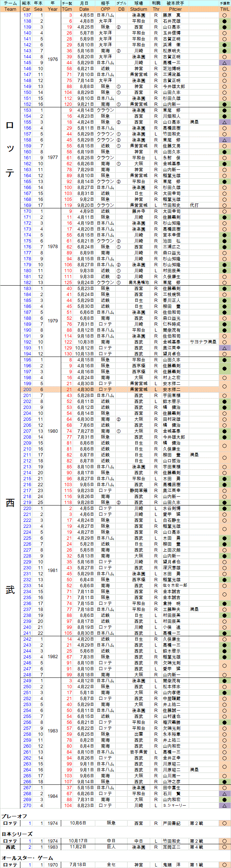Viewport: 231px width, 868px height.
Task: Click the Stadium column header
Action: [139, 9]
